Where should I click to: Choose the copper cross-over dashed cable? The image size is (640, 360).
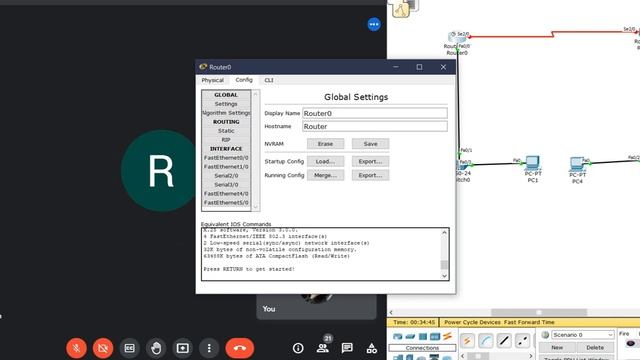pyautogui.click(x=522, y=340)
